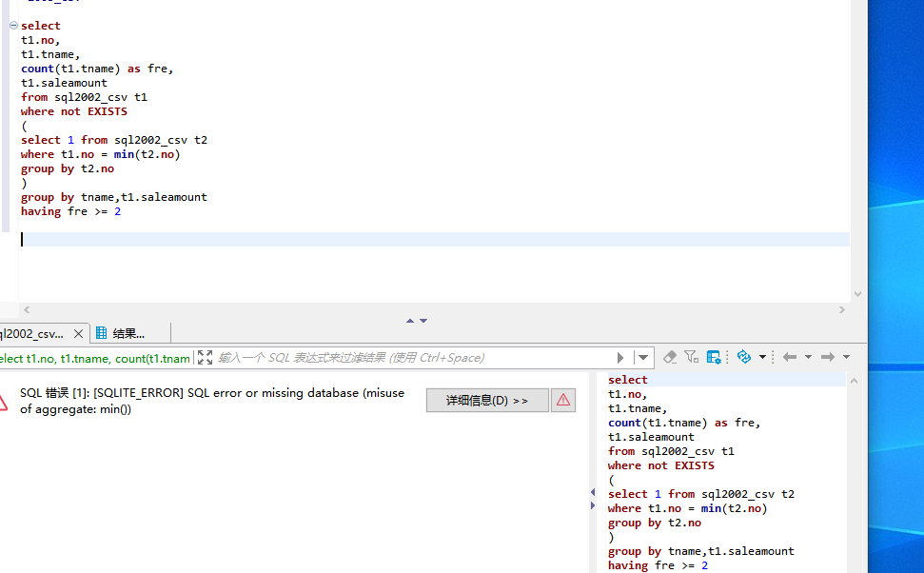The height and width of the screenshot is (573, 924).
Task: Click the back navigation arrow icon
Action: click(790, 357)
